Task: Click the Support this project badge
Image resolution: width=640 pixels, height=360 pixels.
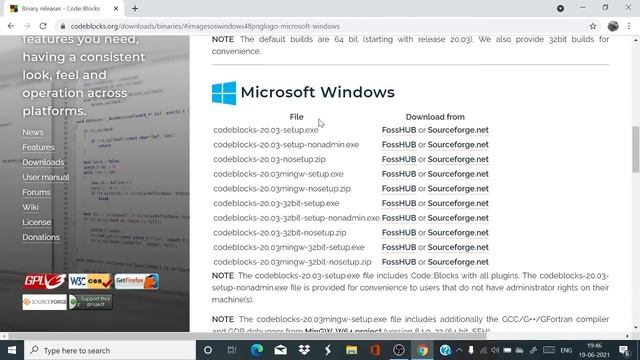Action: (91, 302)
